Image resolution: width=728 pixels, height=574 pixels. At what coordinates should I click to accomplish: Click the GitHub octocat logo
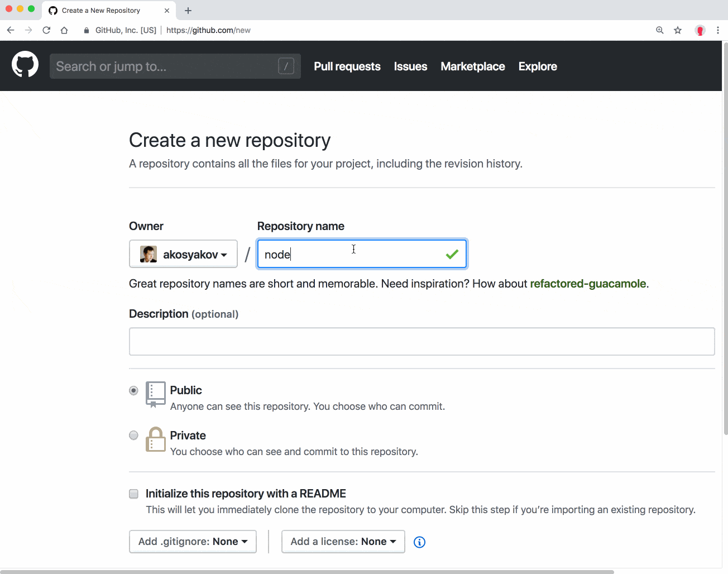click(25, 64)
